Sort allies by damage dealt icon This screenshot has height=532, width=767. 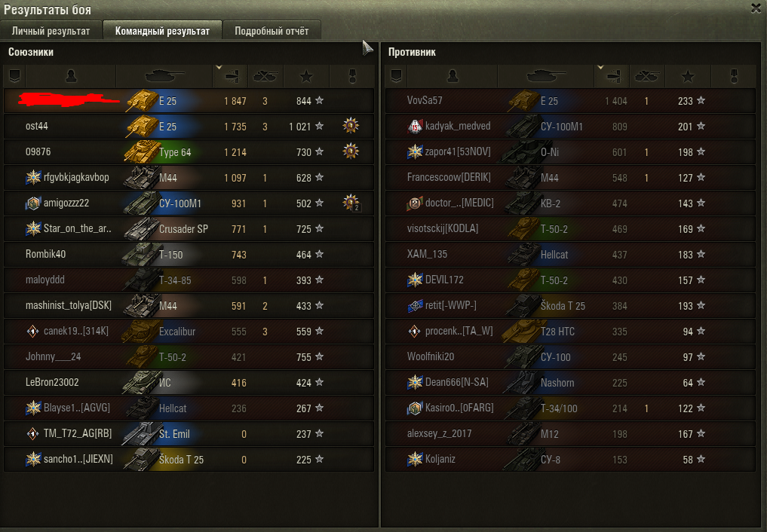pyautogui.click(x=230, y=76)
